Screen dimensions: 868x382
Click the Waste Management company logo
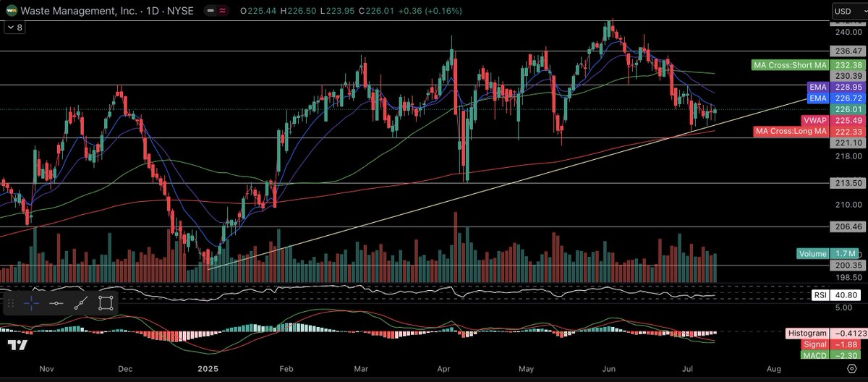pos(11,11)
